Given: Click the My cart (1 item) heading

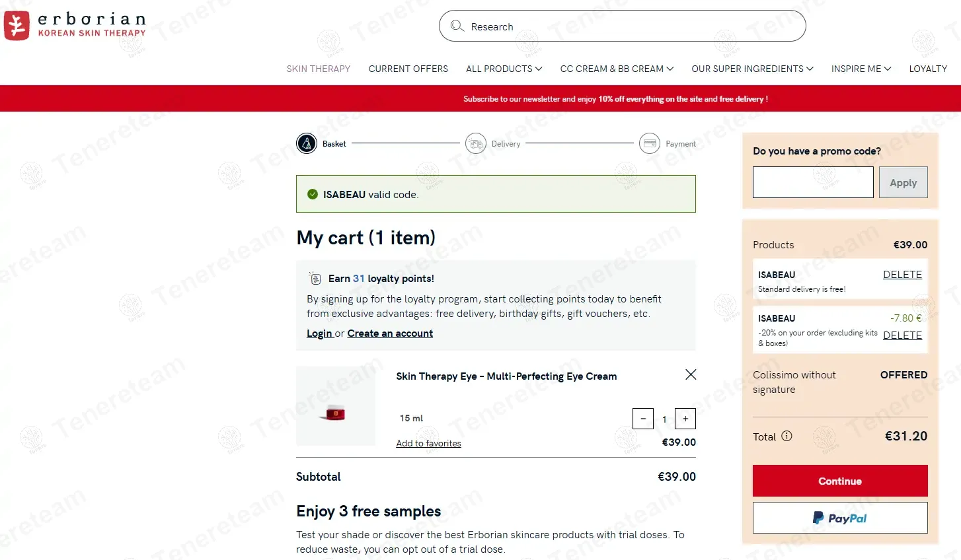Looking at the screenshot, I should tap(366, 238).
